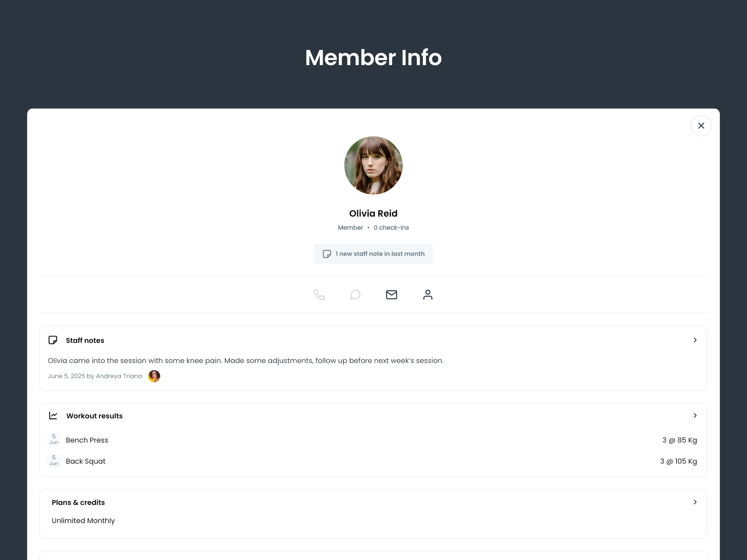
Task: Click the Member Info title
Action: point(373,58)
